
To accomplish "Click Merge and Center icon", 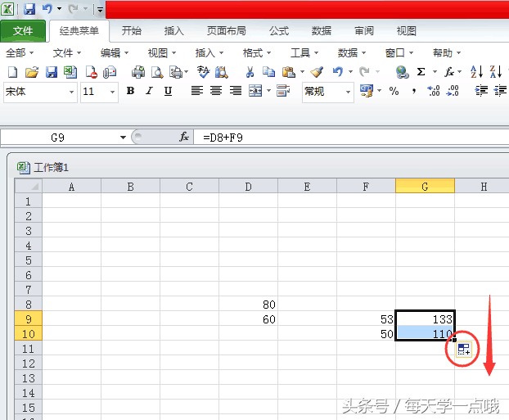I will coord(255,91).
